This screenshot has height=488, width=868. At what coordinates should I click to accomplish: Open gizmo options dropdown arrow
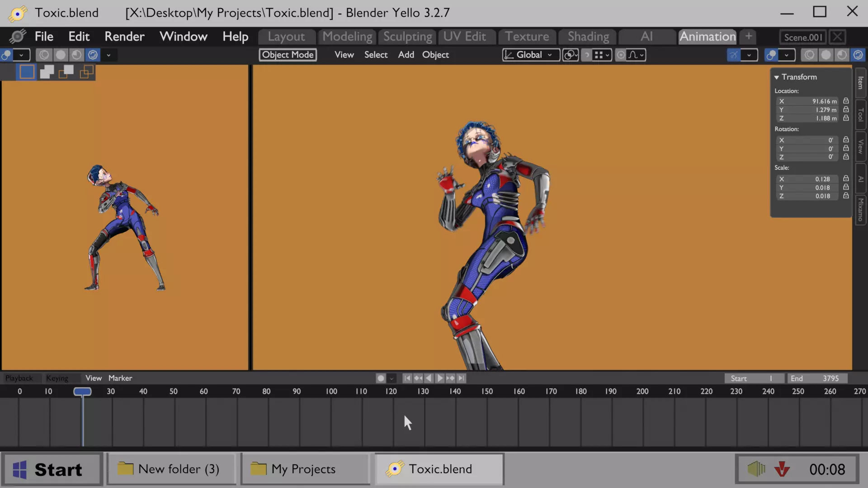pos(749,55)
